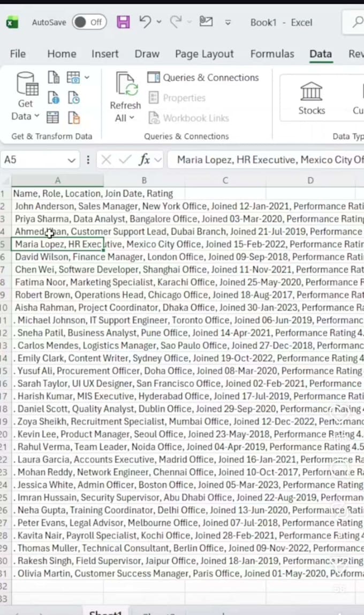
Task: Open the Name Box dropdown
Action: tap(71, 160)
